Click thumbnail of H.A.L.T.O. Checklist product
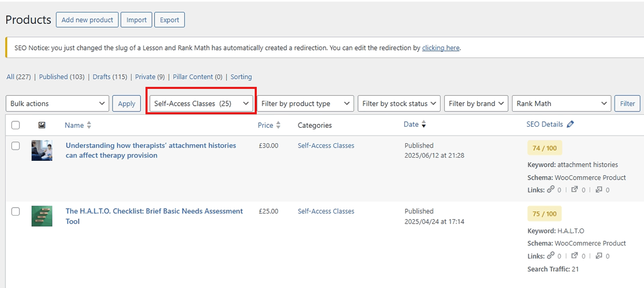Screen dimensions: 644x288 (42, 216)
